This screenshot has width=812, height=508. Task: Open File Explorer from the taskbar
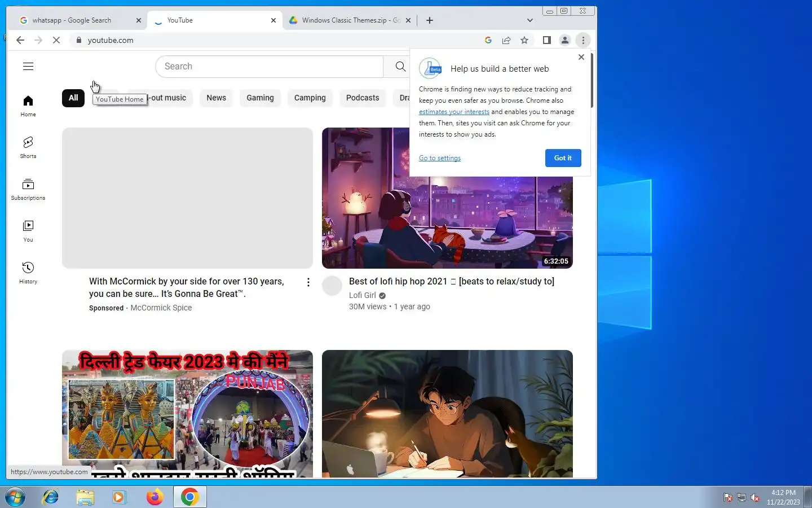[x=85, y=497]
